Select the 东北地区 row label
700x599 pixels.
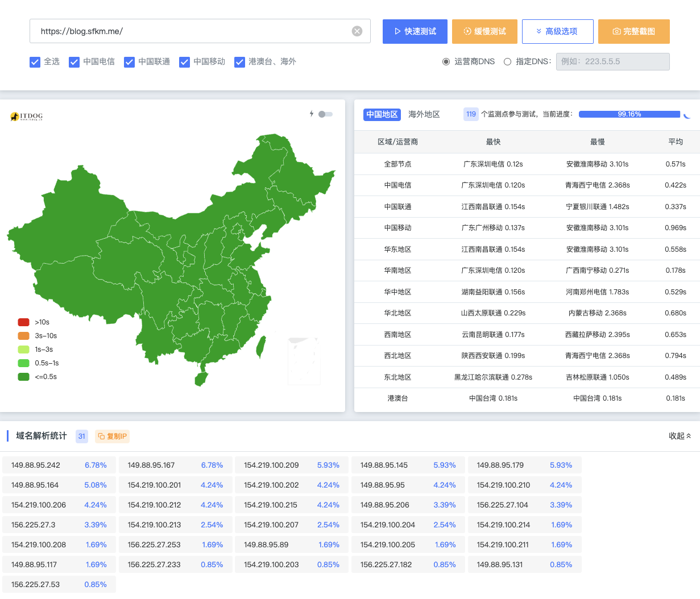(x=397, y=377)
